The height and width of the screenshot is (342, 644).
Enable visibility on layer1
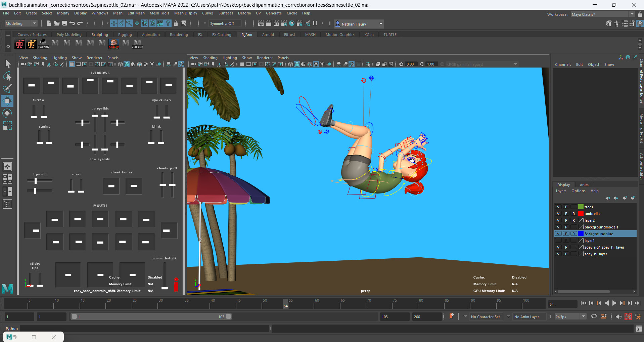(x=558, y=241)
